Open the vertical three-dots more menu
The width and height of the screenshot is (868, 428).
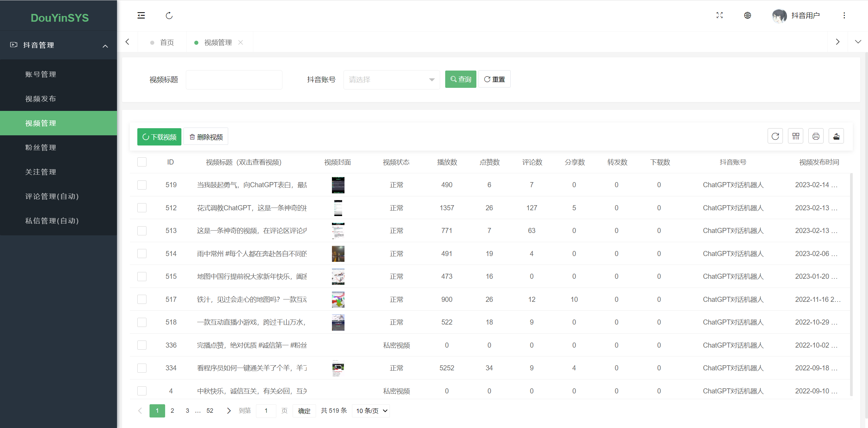click(x=844, y=15)
